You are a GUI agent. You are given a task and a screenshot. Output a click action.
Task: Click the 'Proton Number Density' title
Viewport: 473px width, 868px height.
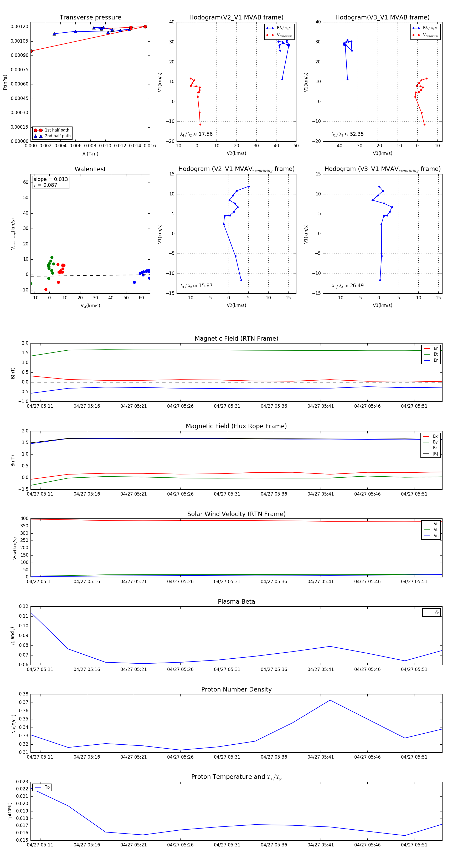pos(236,689)
